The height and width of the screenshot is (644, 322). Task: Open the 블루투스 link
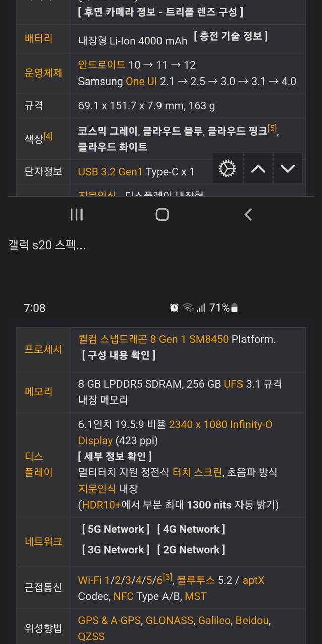coord(196,580)
